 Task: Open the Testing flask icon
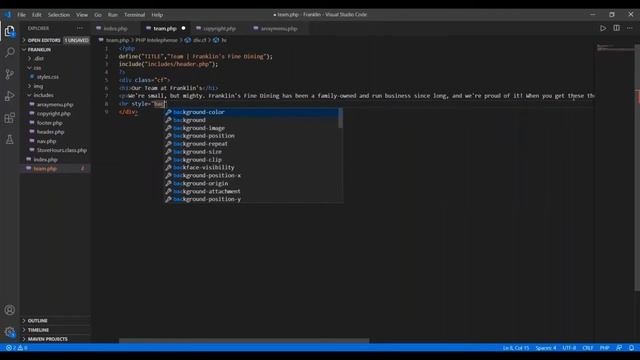click(10, 140)
